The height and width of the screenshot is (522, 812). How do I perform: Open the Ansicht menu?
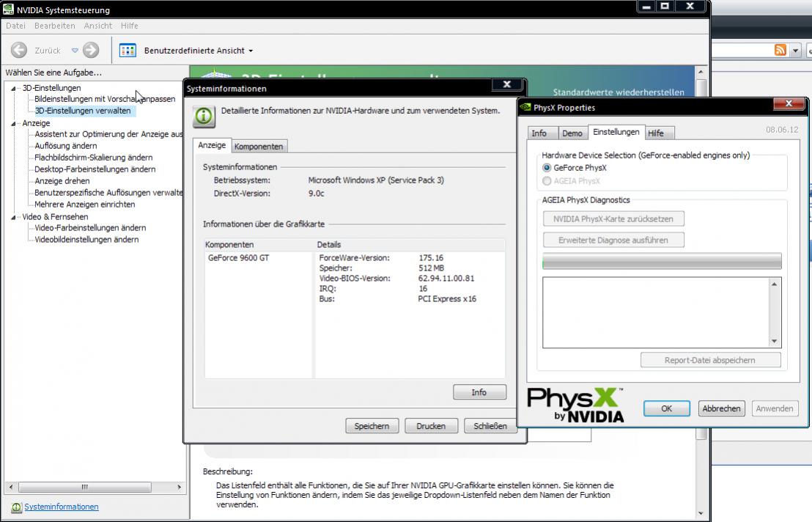(98, 26)
